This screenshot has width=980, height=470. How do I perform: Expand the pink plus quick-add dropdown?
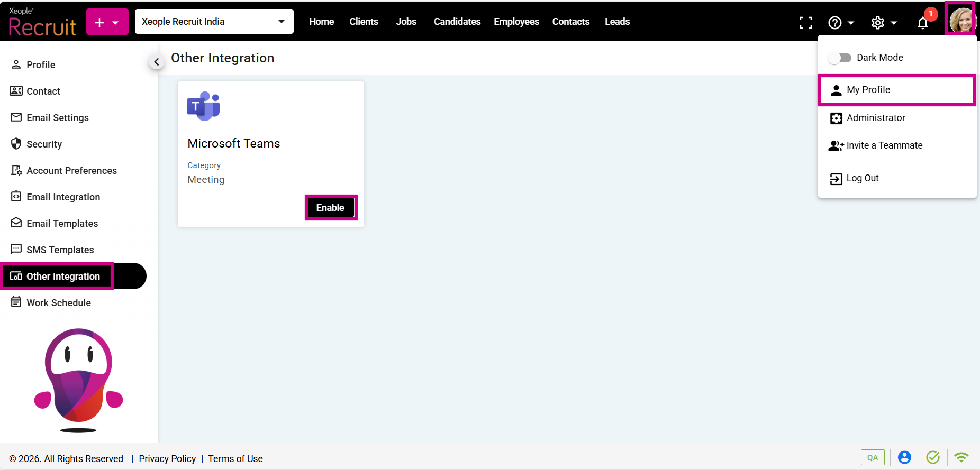click(x=107, y=22)
